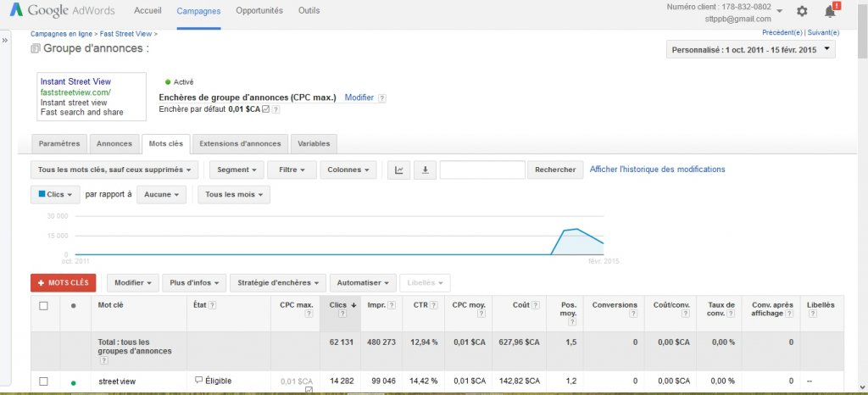The width and height of the screenshot is (868, 395).
Task: Open the notifications bell icon
Action: tap(830, 11)
